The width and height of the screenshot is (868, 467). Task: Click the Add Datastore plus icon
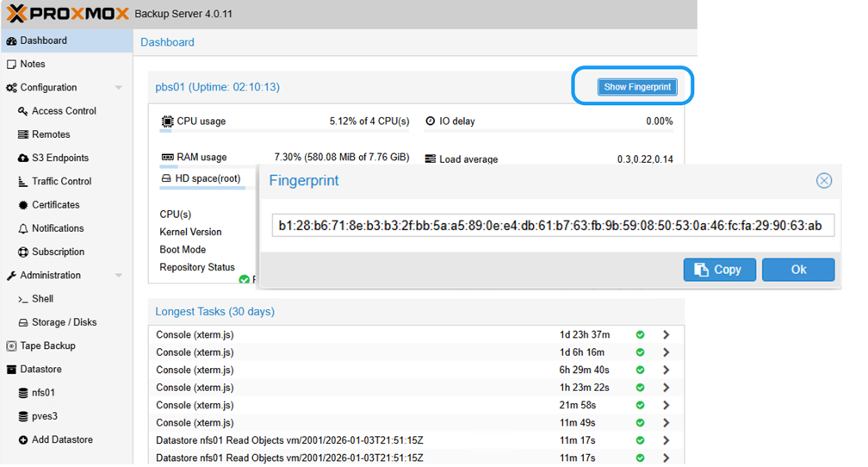click(23, 440)
